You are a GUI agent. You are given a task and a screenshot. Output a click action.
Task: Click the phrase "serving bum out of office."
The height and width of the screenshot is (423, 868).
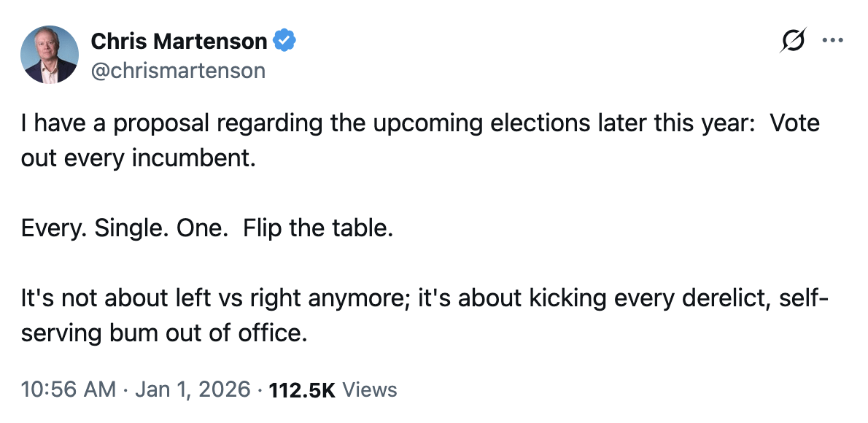coord(161,333)
